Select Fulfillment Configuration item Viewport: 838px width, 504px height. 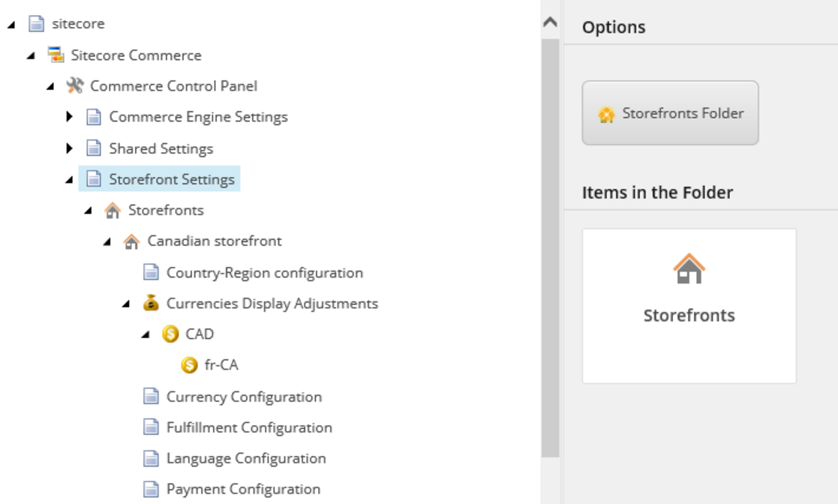point(249,427)
